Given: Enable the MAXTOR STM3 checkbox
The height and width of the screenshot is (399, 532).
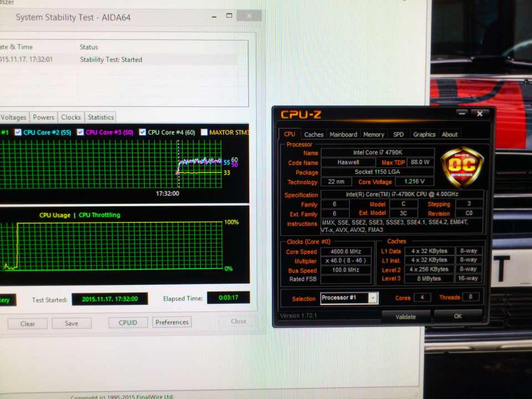Looking at the screenshot, I should [x=204, y=132].
